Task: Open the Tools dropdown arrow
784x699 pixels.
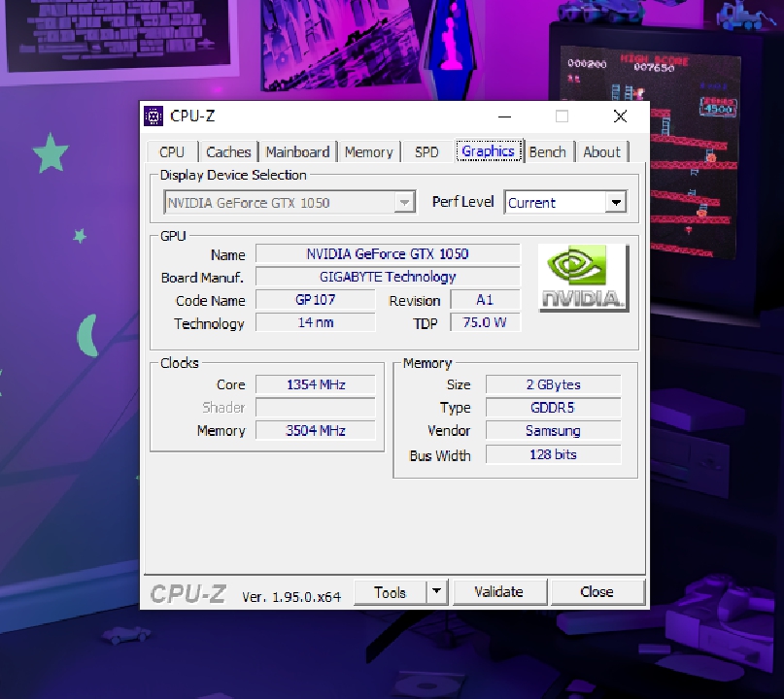Action: [x=436, y=592]
